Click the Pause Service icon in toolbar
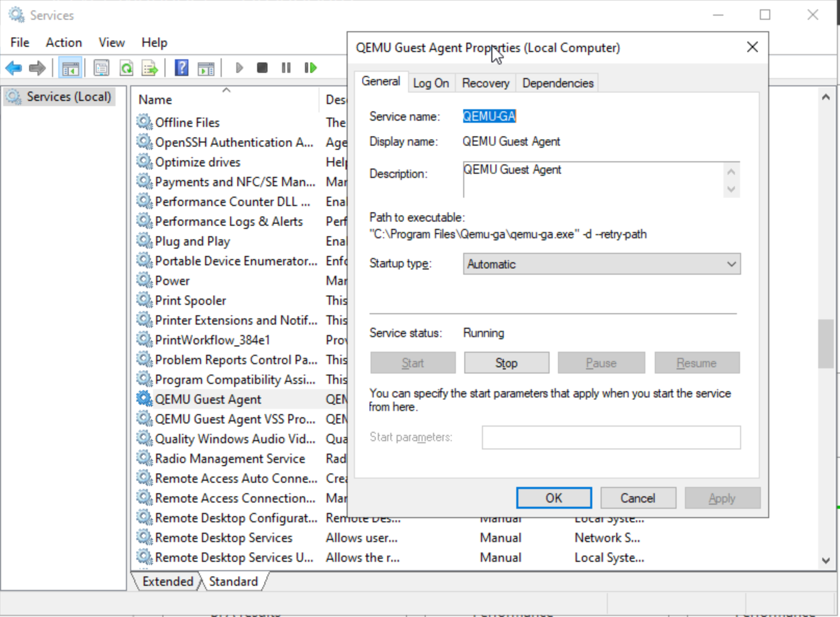The width and height of the screenshot is (840, 617). [286, 68]
